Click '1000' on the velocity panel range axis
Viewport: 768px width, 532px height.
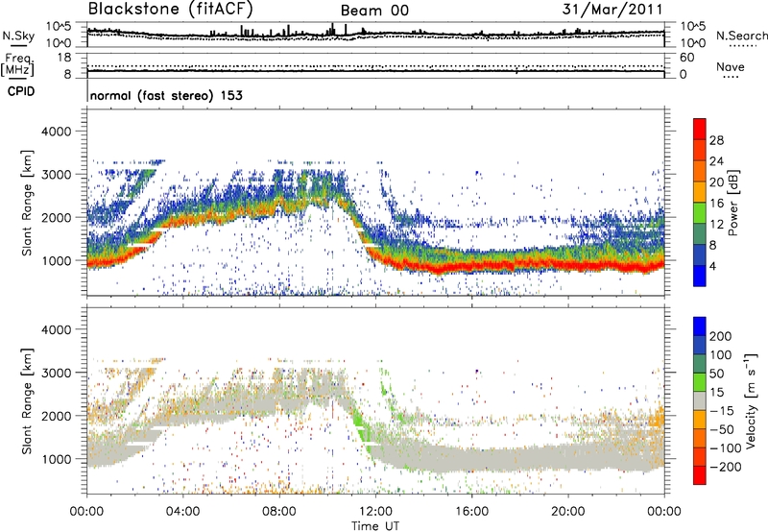pos(56,459)
